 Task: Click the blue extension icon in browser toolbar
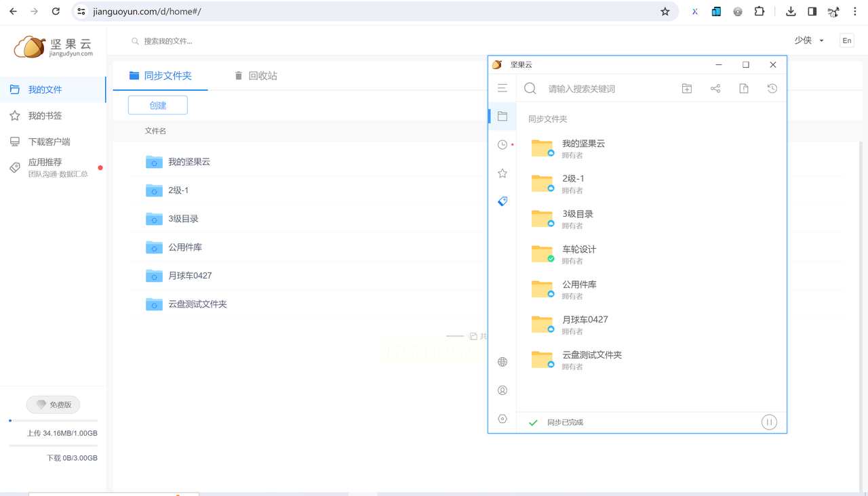click(x=716, y=12)
